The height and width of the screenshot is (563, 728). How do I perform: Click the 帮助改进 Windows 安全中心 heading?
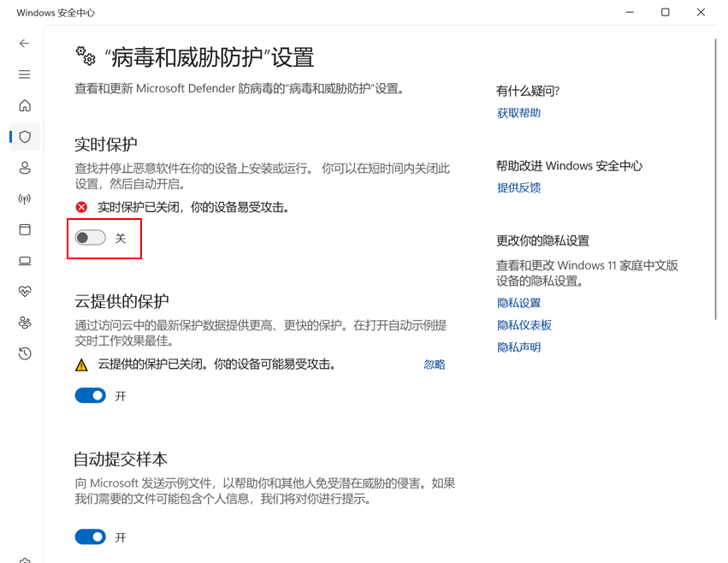pos(569,166)
